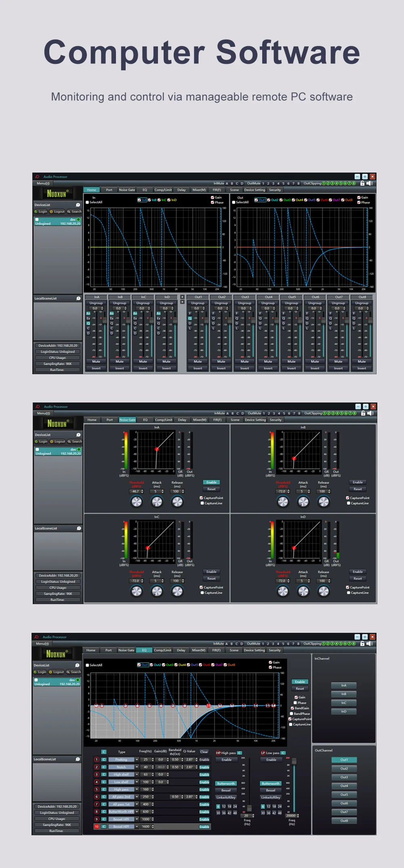This screenshot has height=868, width=404.
Task: Check CaptureLine in the InC noise gate
Action: 202,593
